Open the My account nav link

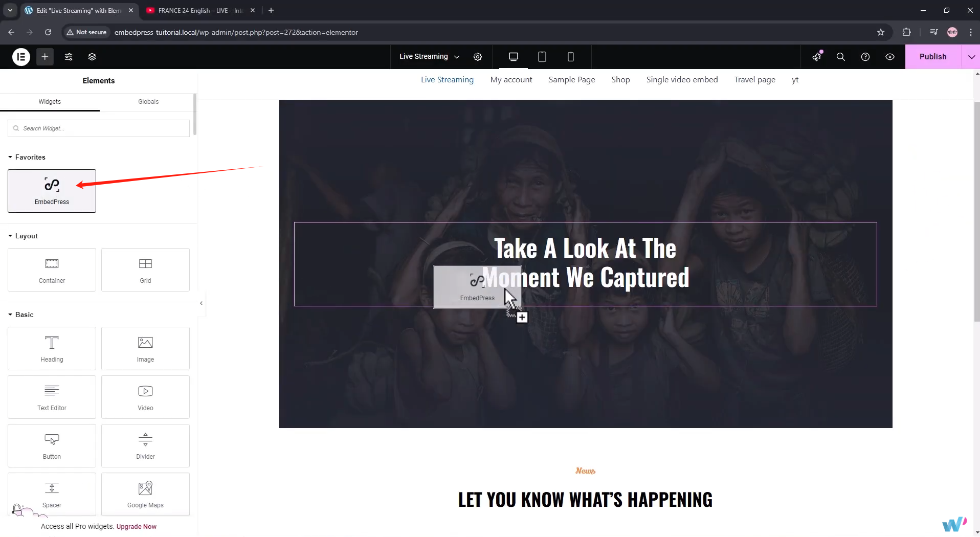511,79
